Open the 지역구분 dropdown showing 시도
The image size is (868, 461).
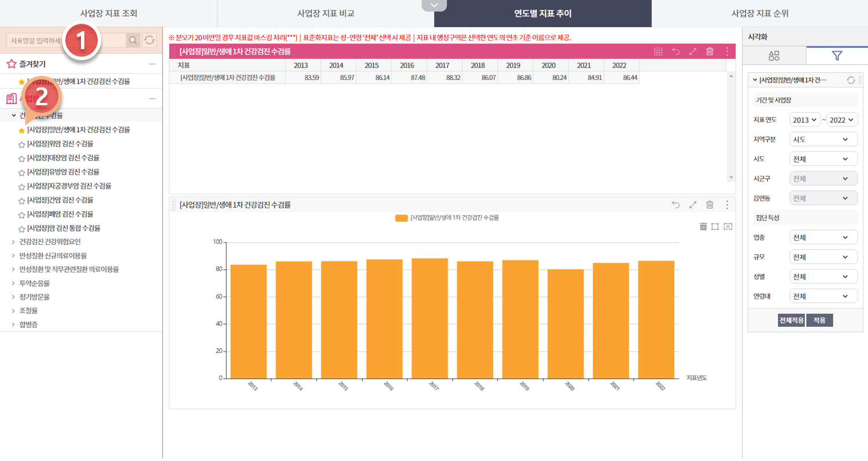[823, 139]
